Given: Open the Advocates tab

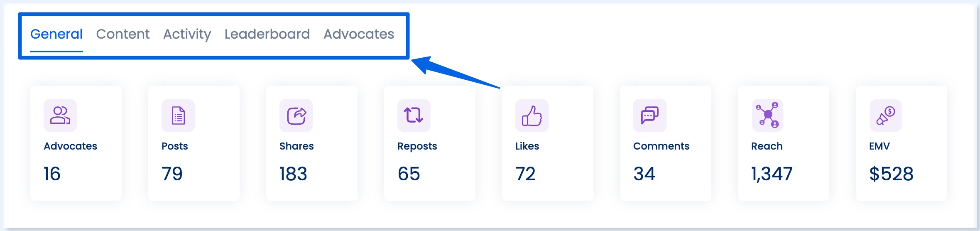Looking at the screenshot, I should [359, 34].
